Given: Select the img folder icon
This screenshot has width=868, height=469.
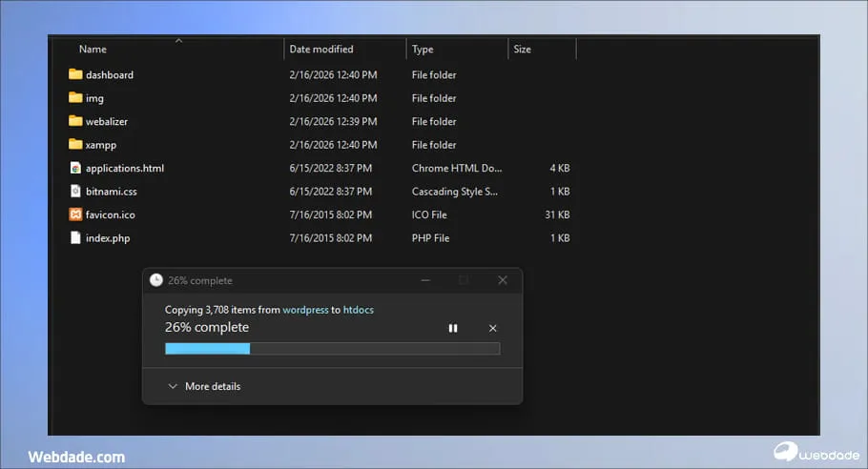Looking at the screenshot, I should pos(75,98).
